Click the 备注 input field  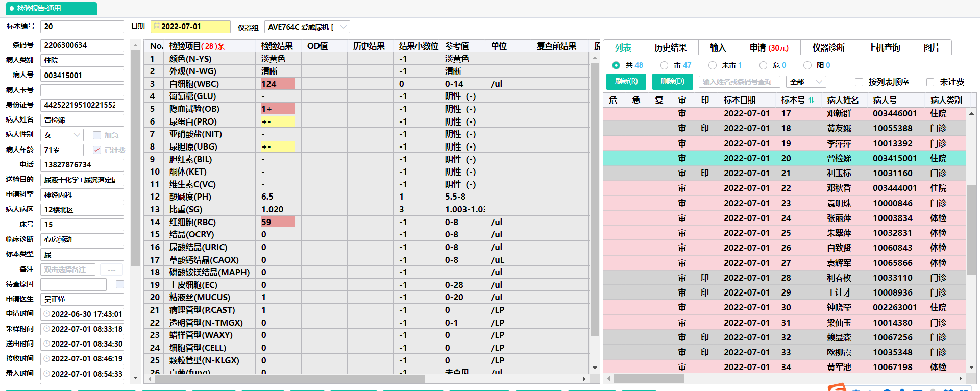(68, 270)
